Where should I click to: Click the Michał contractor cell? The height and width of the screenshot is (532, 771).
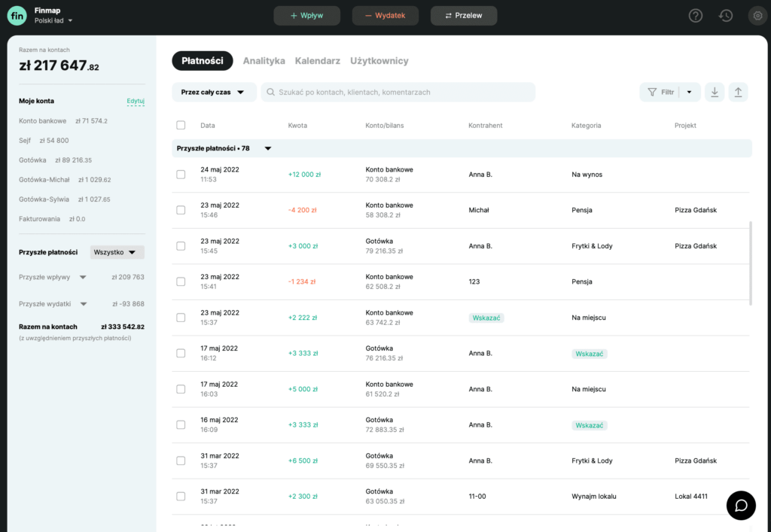pyautogui.click(x=479, y=210)
